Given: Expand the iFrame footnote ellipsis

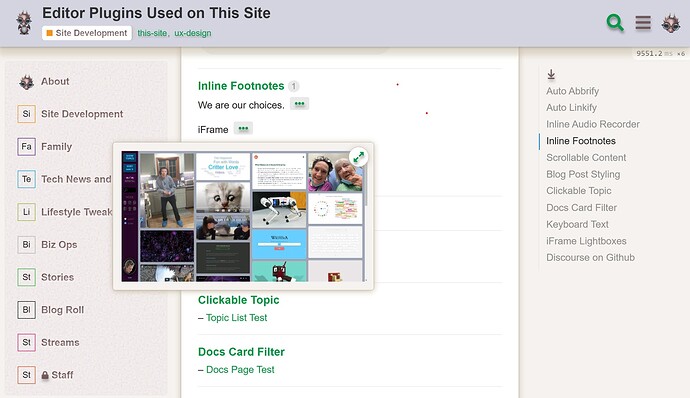Looking at the screenshot, I should 243,129.
